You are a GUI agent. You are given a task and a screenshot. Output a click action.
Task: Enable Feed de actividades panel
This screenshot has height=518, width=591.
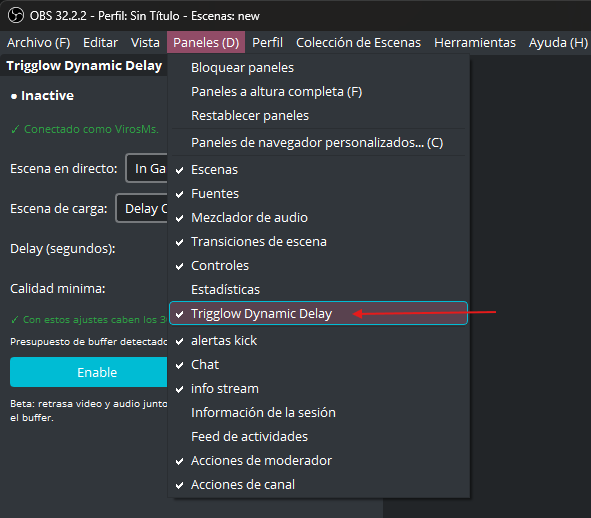click(318, 437)
